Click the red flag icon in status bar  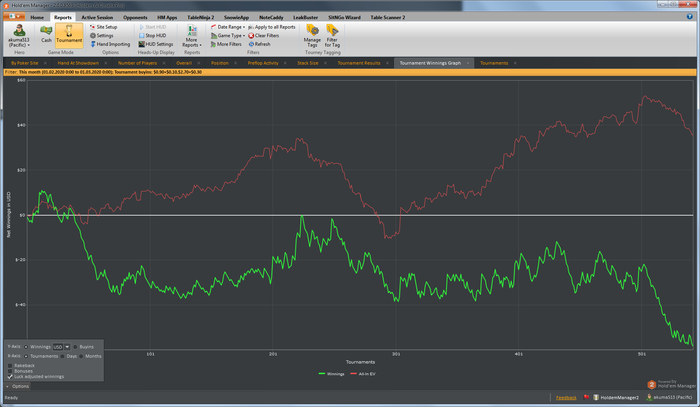tap(586, 397)
